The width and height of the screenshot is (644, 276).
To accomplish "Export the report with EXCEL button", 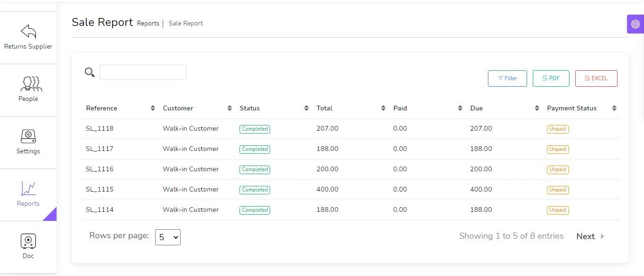I will click(596, 78).
